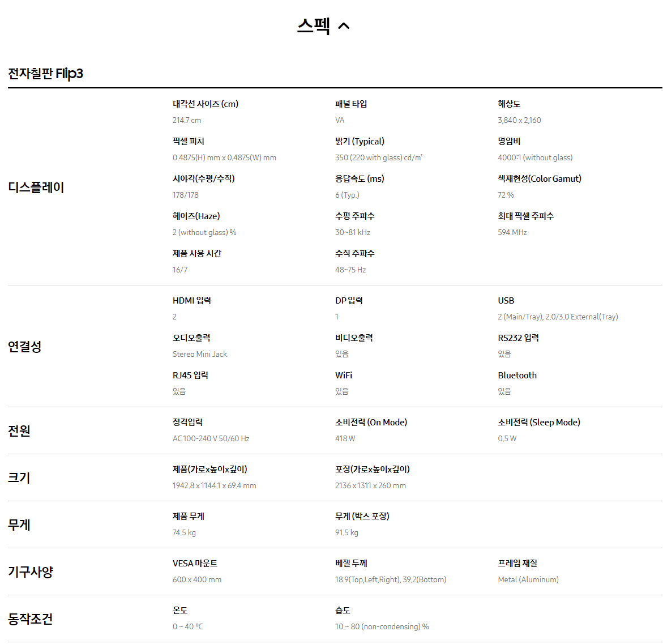Click the 비디오출력 label
The width and height of the screenshot is (663, 644).
(354, 338)
